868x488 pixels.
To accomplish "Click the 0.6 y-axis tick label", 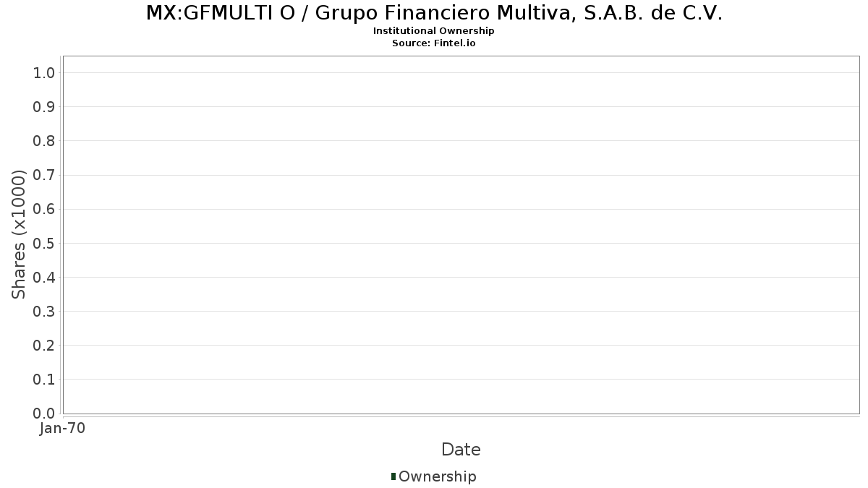I will click(44, 209).
